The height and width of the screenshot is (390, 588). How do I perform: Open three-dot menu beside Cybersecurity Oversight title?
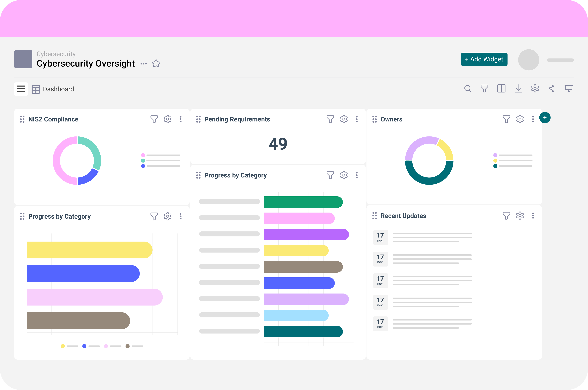coord(144,64)
